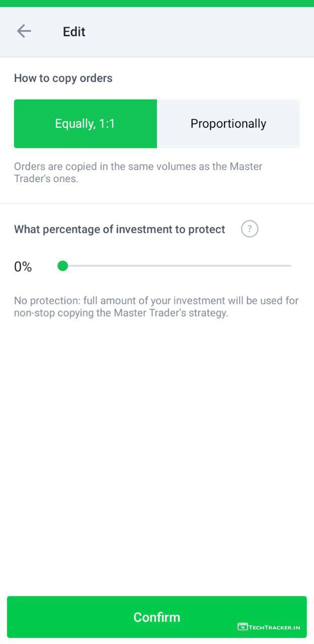Tap the Master Trader volumes description

point(138,167)
